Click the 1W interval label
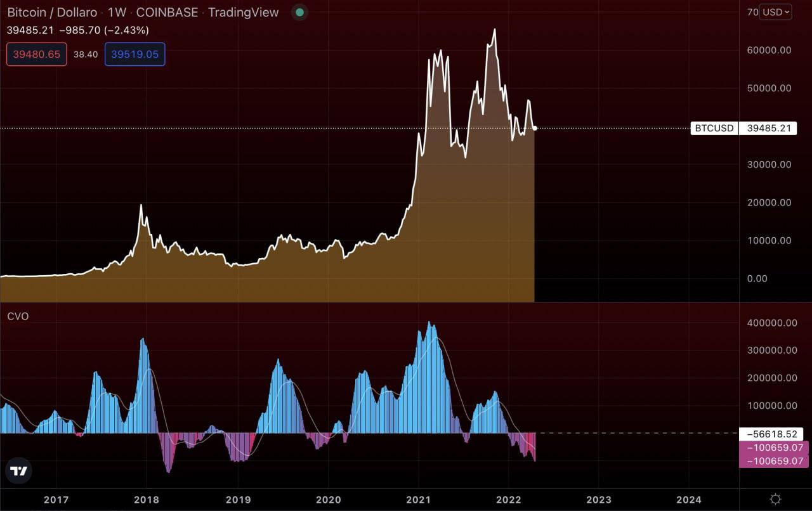Viewport: 812px width, 511px height. 117,13
